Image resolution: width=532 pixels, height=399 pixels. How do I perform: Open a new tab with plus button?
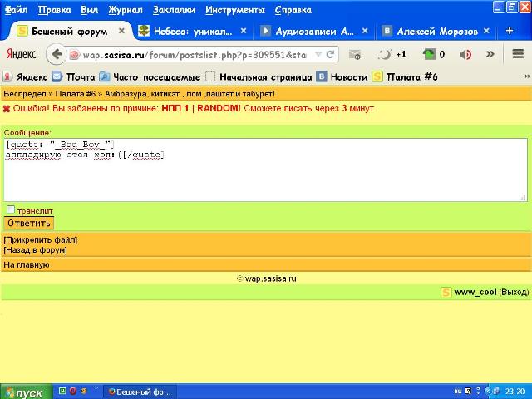tap(510, 31)
